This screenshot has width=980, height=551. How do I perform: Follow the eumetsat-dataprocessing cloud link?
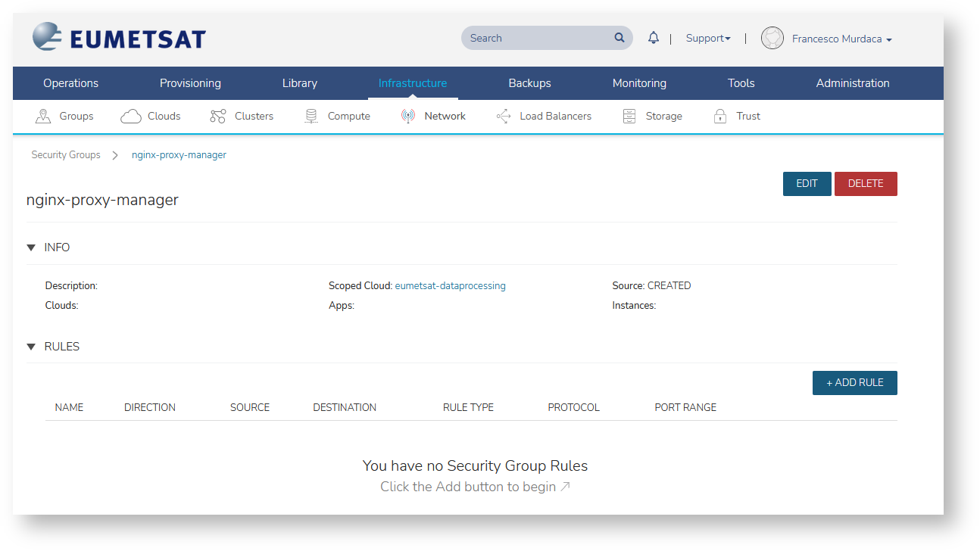pos(450,286)
